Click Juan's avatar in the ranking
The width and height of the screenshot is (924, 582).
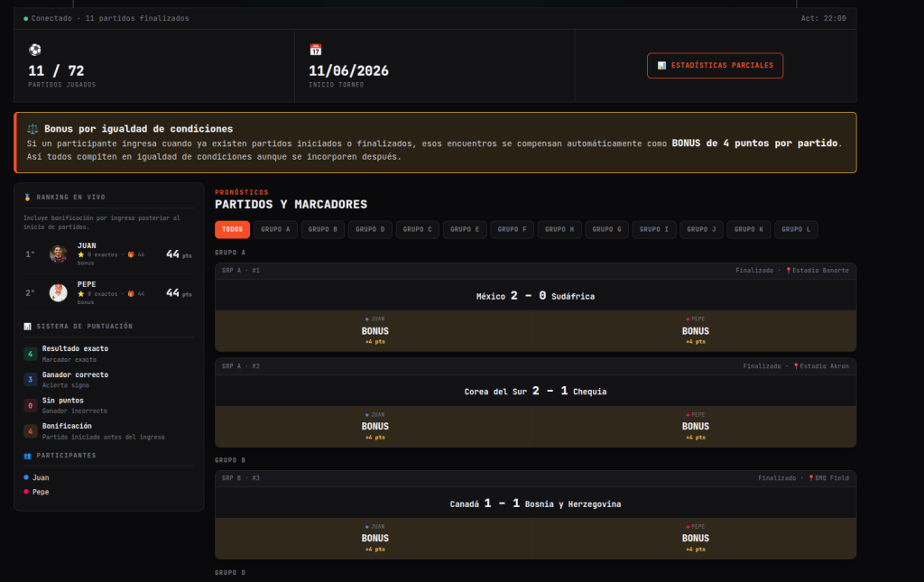[58, 254]
